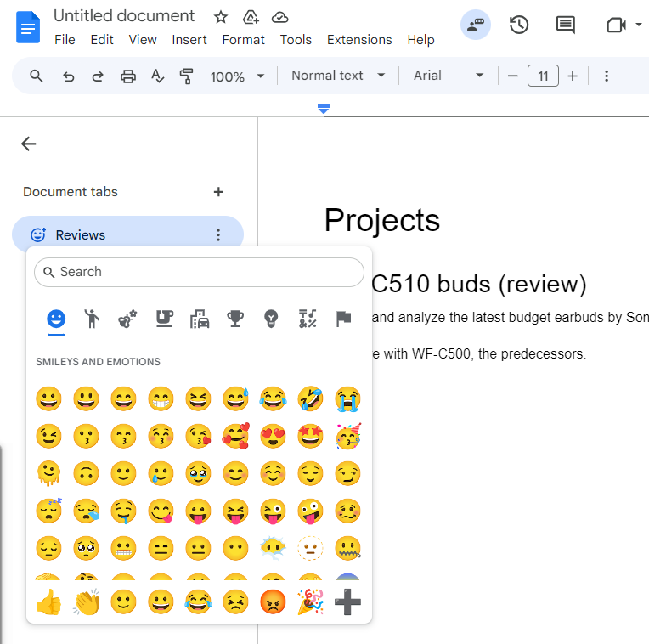The image size is (649, 644).
Task: Redo the last action
Action: coord(98,76)
